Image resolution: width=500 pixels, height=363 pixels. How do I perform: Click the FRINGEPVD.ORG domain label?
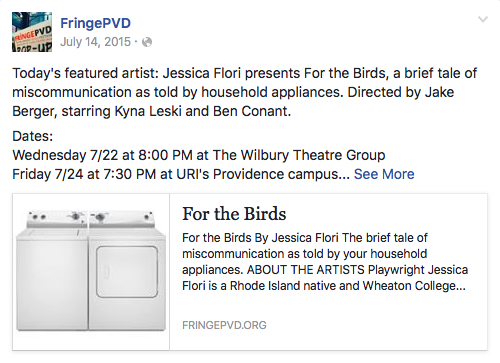pos(224,325)
